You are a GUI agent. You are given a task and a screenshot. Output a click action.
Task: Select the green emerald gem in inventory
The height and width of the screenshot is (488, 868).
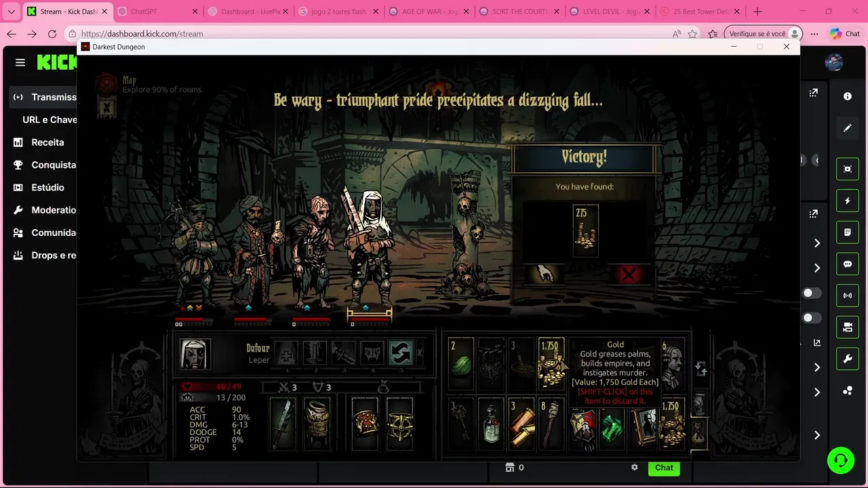click(612, 428)
